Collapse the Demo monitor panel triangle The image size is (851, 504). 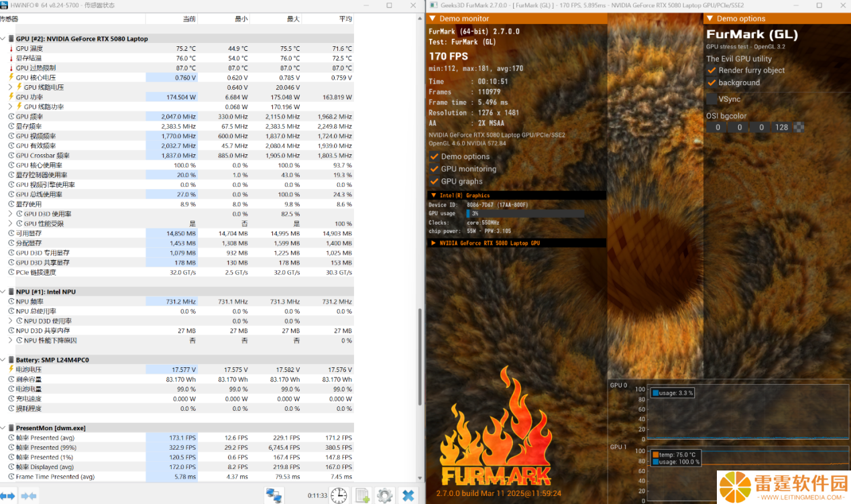433,19
